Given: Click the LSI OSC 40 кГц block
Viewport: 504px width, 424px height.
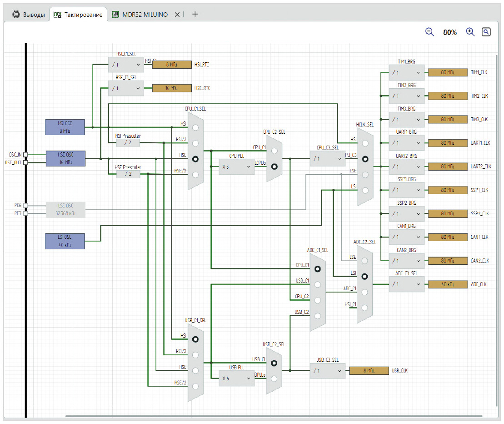Looking at the screenshot, I should [65, 241].
